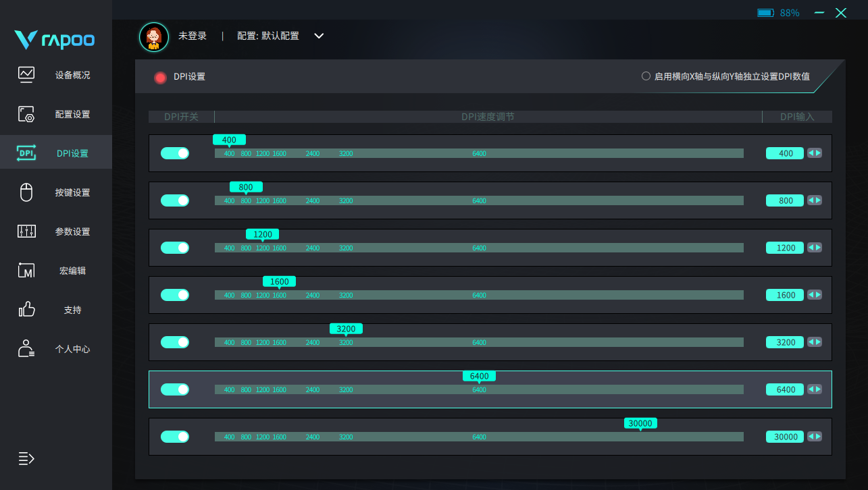This screenshot has height=490, width=868.
Task: Click the DPI input field showing 1600
Action: 785,295
